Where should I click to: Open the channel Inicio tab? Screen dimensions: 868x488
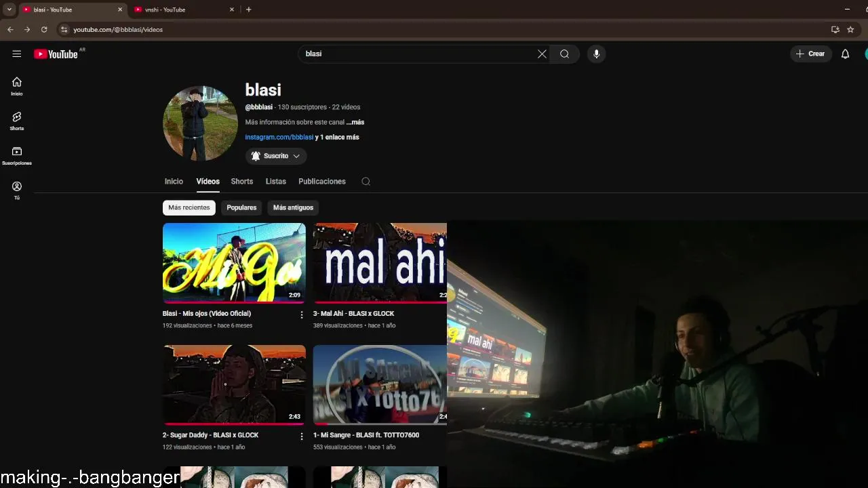pyautogui.click(x=174, y=181)
